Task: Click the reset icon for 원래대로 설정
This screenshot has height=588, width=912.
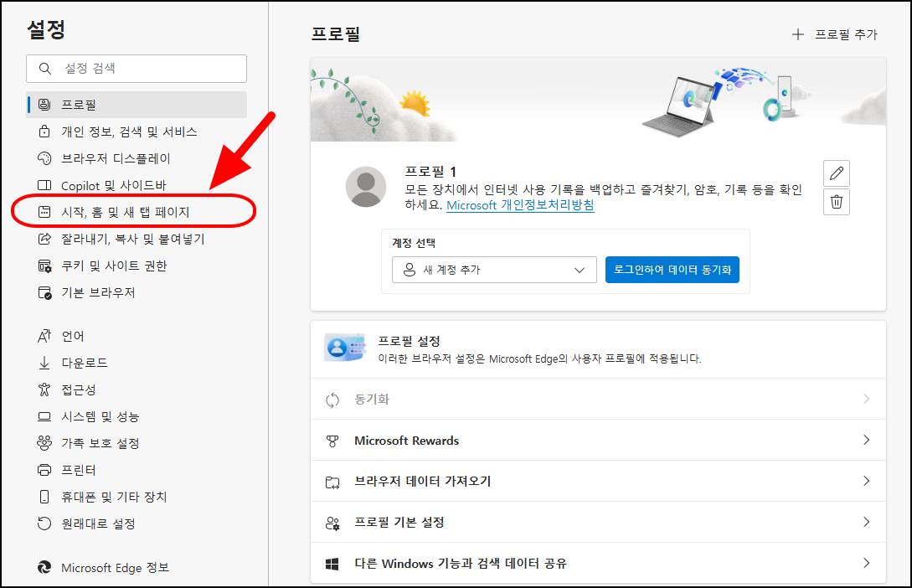Action: (44, 524)
